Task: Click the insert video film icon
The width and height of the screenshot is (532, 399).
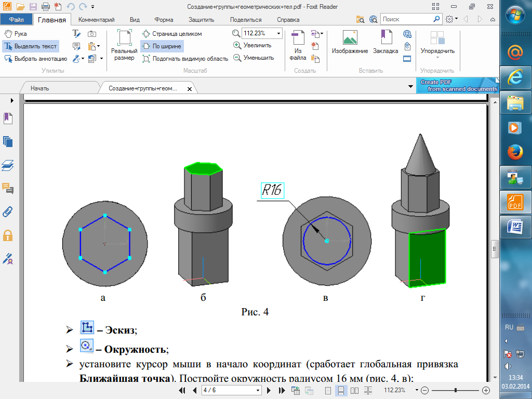Action: coord(407,59)
